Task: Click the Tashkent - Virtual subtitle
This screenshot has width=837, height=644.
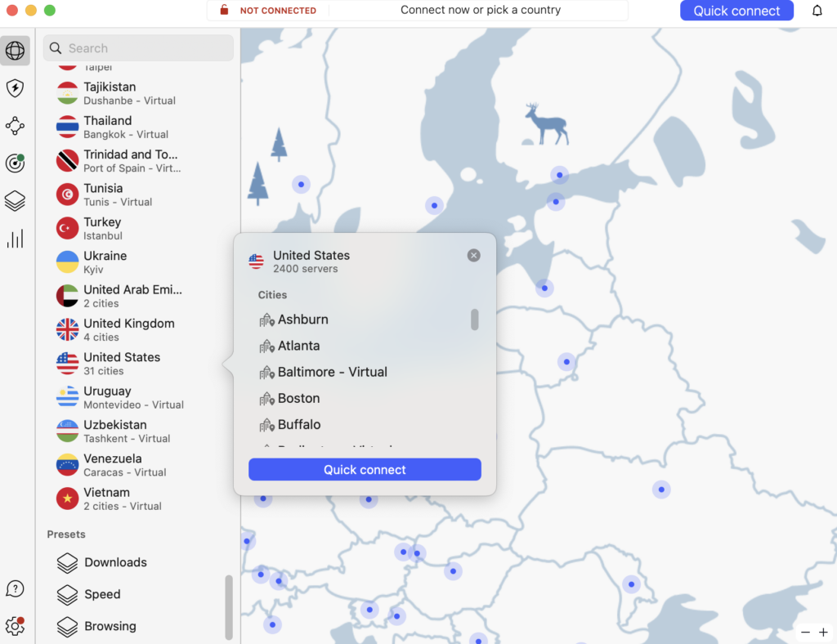Action: (127, 439)
